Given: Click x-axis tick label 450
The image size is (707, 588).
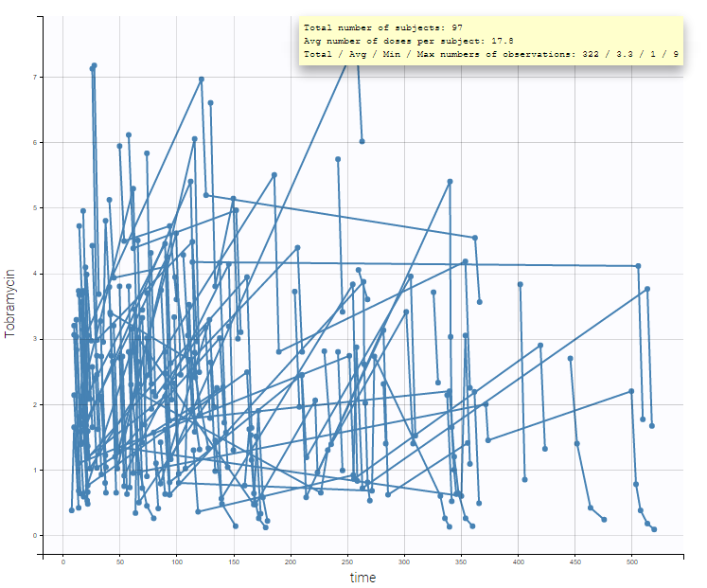Looking at the screenshot, I should pyautogui.click(x=574, y=562).
